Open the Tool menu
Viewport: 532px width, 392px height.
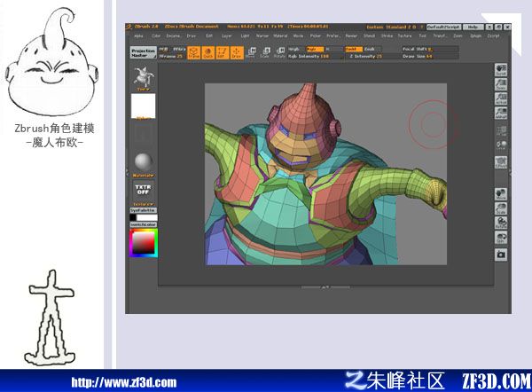click(422, 35)
